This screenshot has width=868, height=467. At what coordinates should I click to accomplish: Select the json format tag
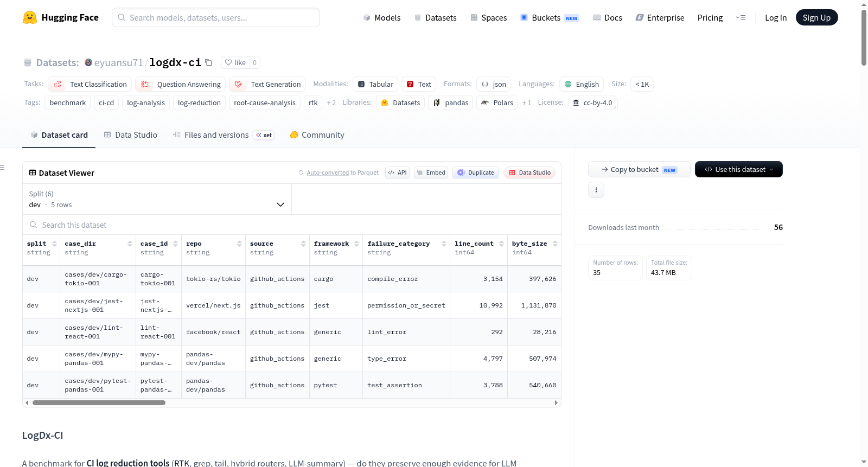tap(494, 84)
